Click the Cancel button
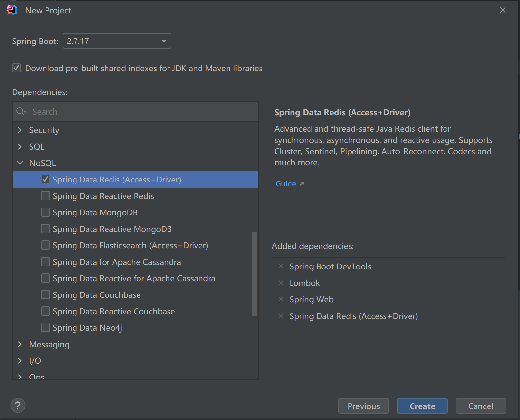Image resolution: width=520 pixels, height=420 pixels. pyautogui.click(x=481, y=406)
